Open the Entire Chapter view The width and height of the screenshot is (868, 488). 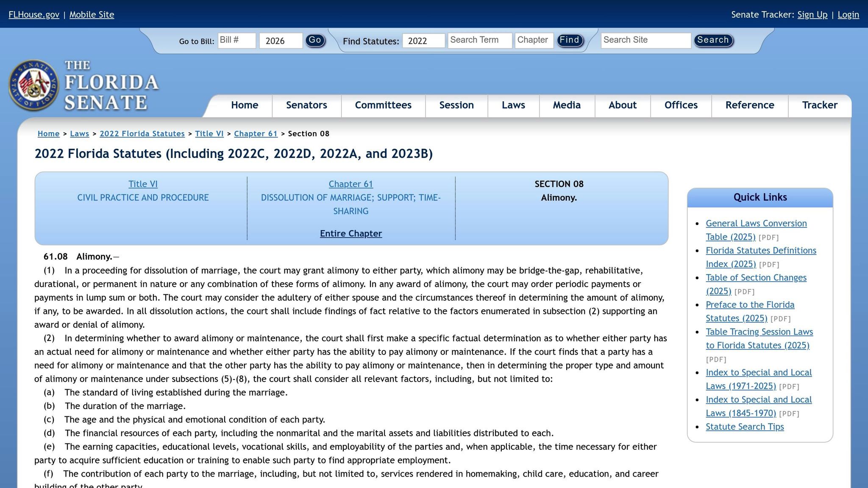351,233
